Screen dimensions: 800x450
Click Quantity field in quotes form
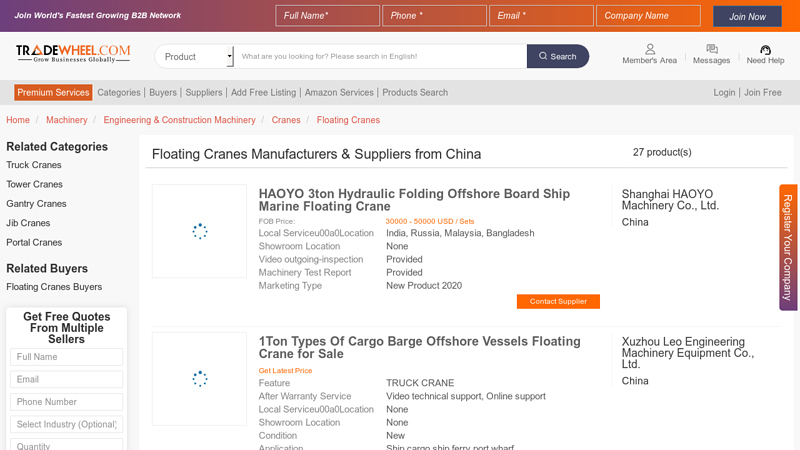tap(66, 445)
